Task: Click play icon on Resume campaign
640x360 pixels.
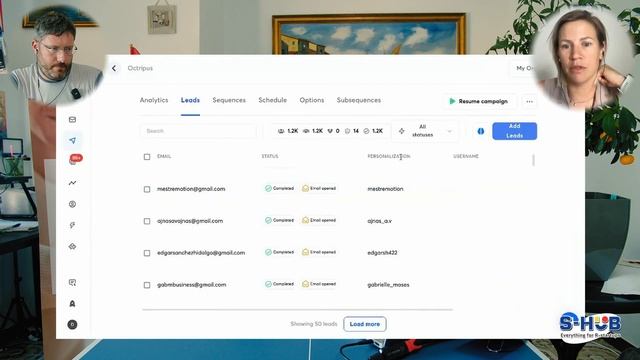Action: [x=452, y=101]
